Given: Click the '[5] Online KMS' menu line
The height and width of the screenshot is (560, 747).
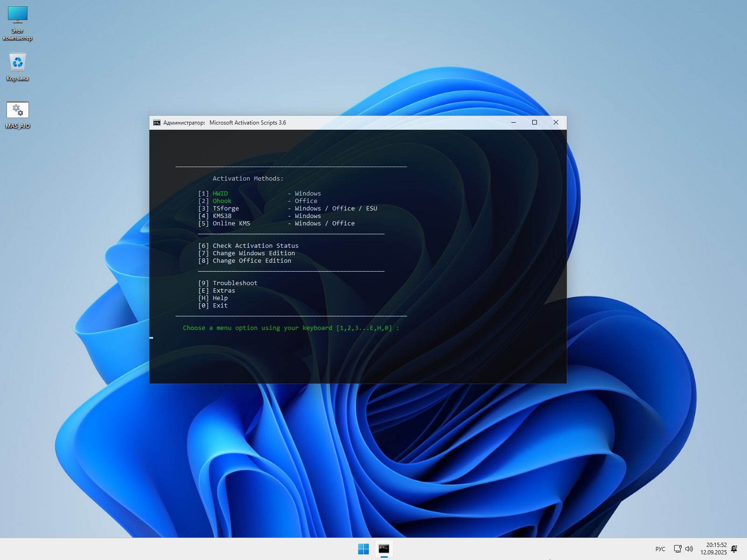Looking at the screenshot, I should [224, 224].
